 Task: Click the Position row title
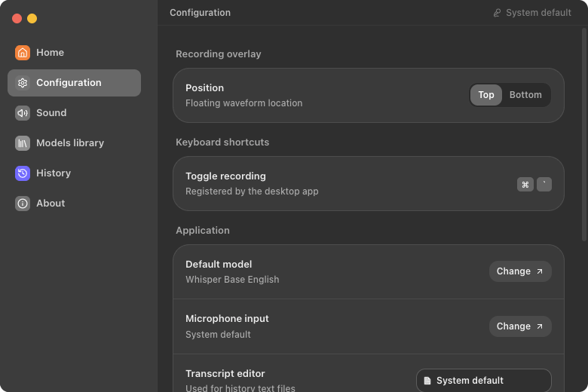(x=205, y=87)
